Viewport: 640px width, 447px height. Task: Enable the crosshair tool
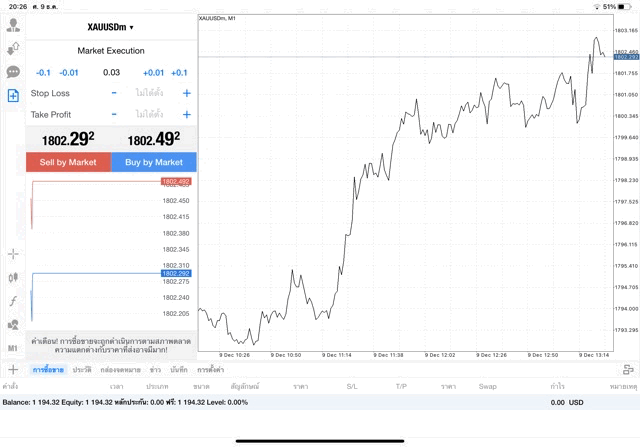coord(13,254)
